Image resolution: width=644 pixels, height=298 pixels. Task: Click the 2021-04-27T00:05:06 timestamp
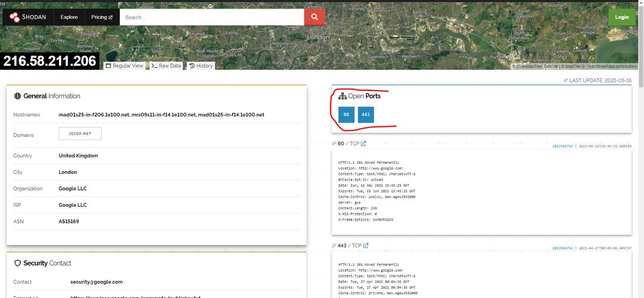tap(605, 249)
